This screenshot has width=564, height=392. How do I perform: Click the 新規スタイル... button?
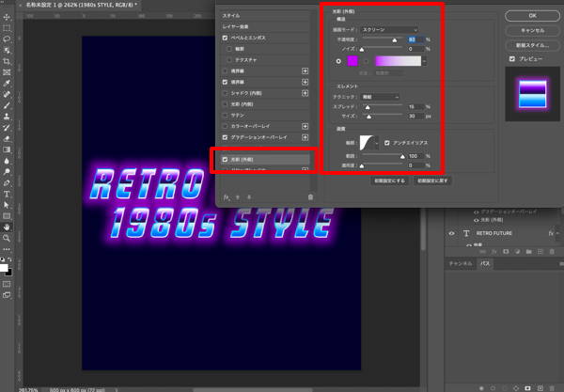(x=532, y=45)
